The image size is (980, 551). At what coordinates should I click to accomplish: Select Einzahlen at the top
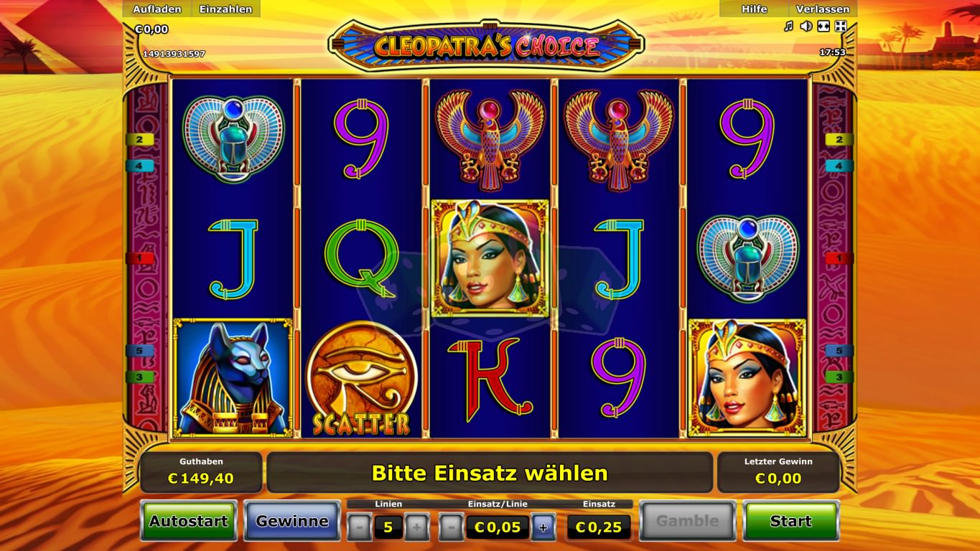click(x=226, y=9)
